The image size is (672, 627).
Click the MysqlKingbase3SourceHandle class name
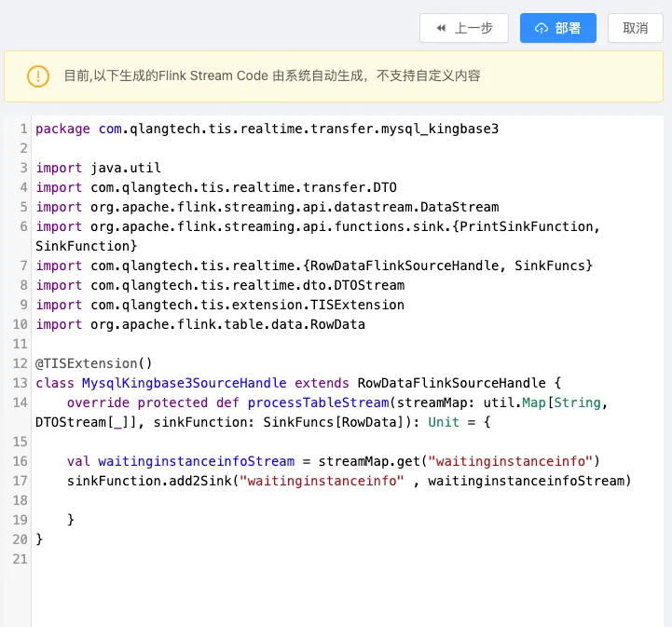(185, 383)
